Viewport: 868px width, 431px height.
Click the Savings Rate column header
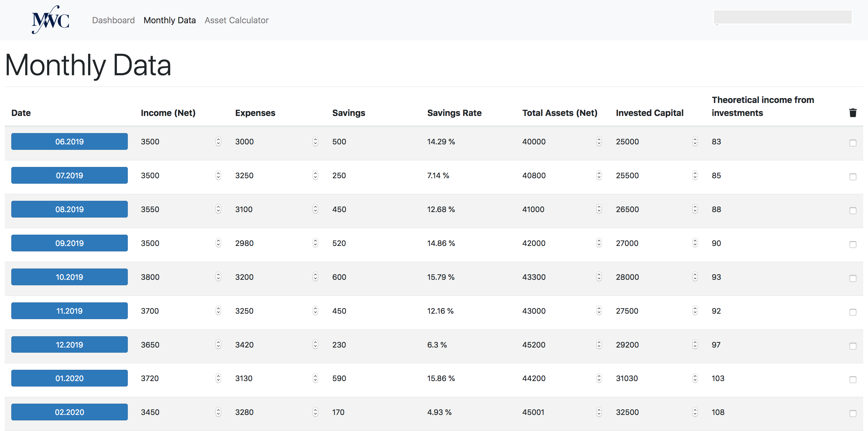[454, 113]
